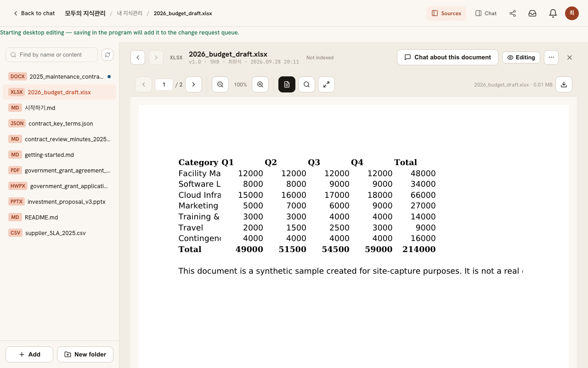588x368 pixels.
Task: Click the 100% zoom level indicator
Action: click(240, 85)
